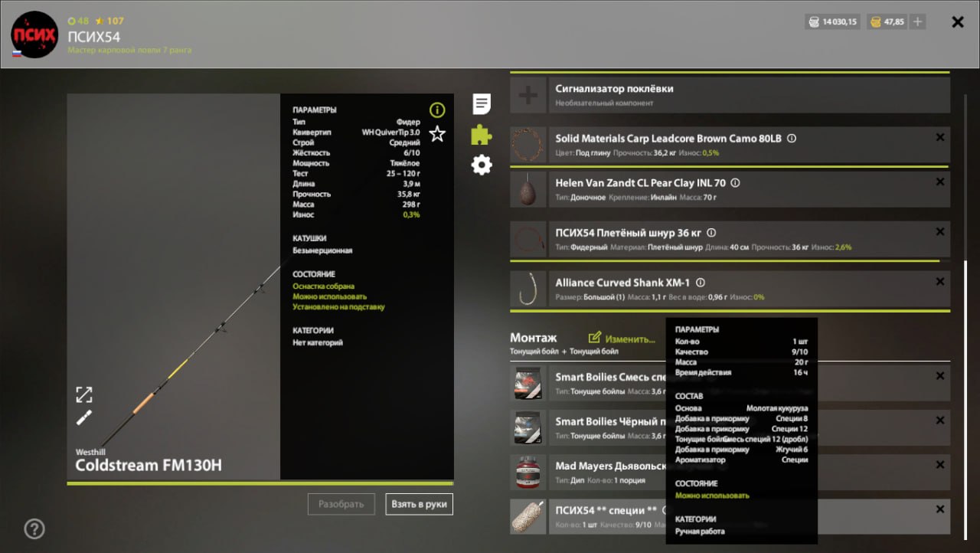Click the Монтаж section heading
This screenshot has width=980, height=553.
coord(534,338)
